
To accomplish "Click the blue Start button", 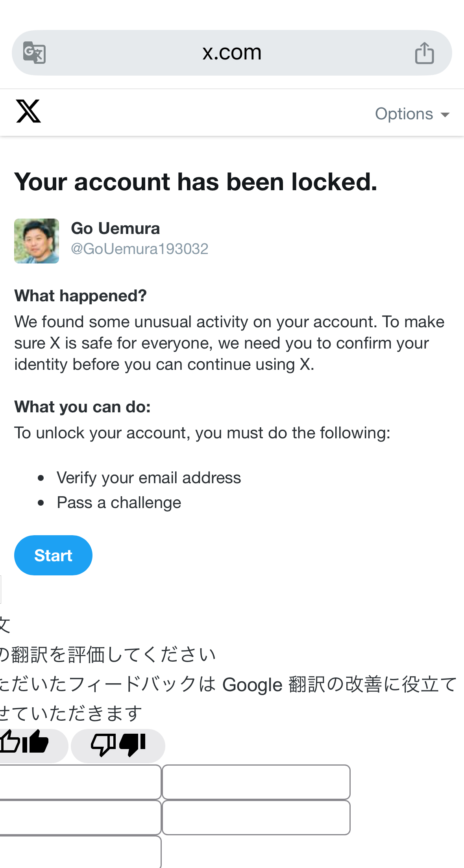I will point(53,555).
